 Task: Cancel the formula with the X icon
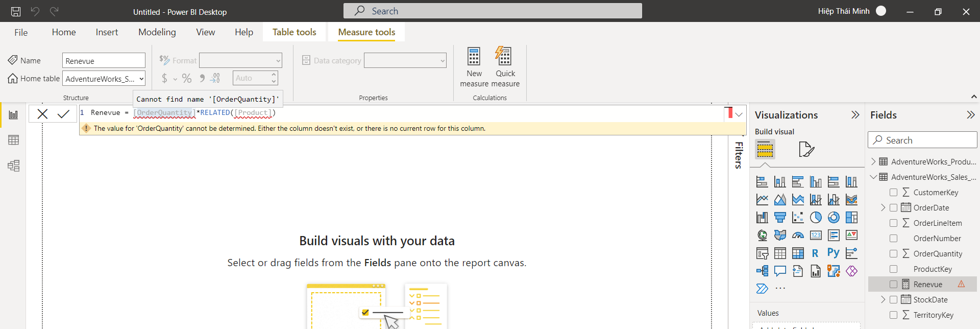point(42,114)
